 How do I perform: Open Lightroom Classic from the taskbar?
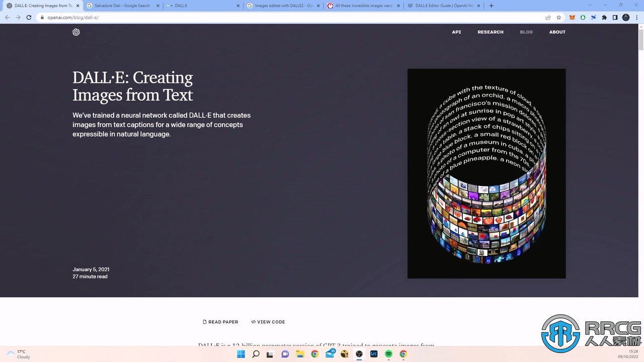(x=374, y=354)
